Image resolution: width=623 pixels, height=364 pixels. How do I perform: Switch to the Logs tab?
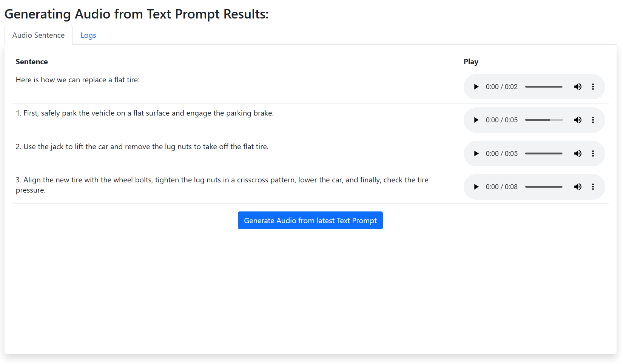point(88,35)
